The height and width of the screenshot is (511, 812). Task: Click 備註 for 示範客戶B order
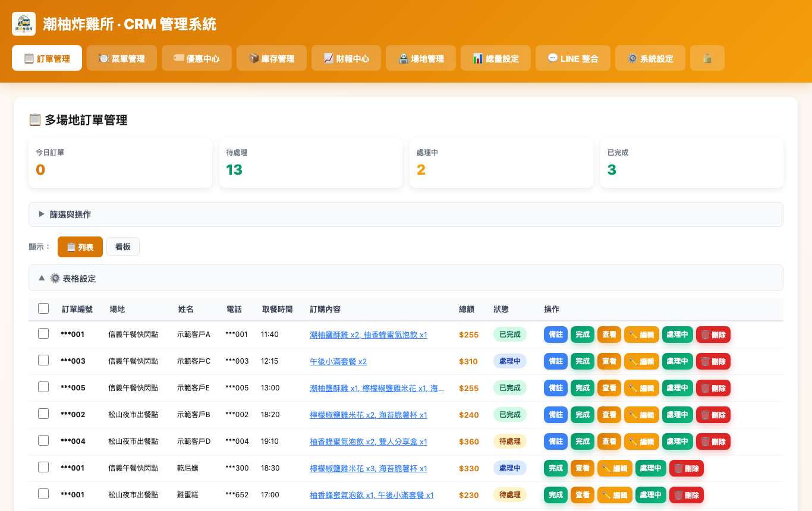[x=556, y=415]
